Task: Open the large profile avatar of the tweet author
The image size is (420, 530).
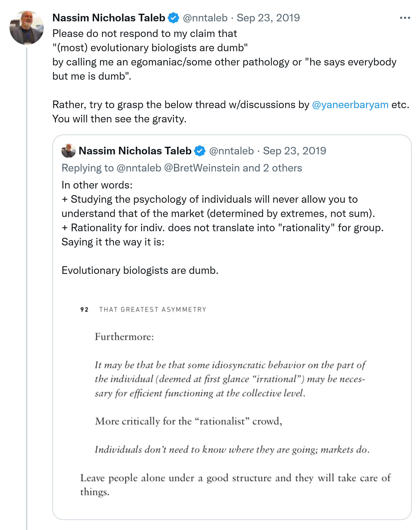Action: pos(26,28)
